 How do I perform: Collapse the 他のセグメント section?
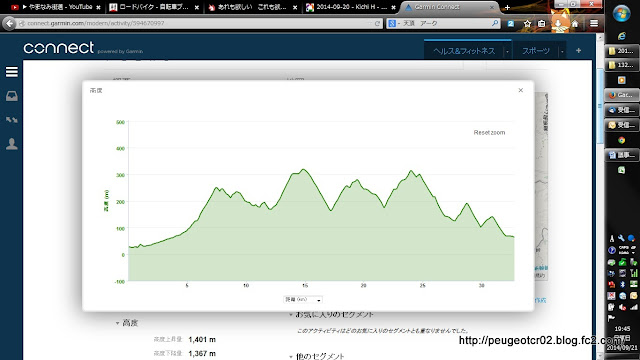[291, 356]
